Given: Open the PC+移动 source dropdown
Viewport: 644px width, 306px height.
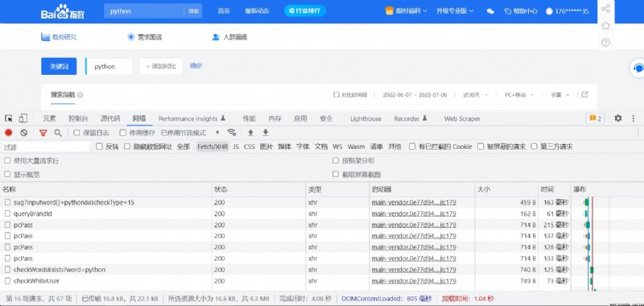Looking at the screenshot, I should tap(519, 95).
